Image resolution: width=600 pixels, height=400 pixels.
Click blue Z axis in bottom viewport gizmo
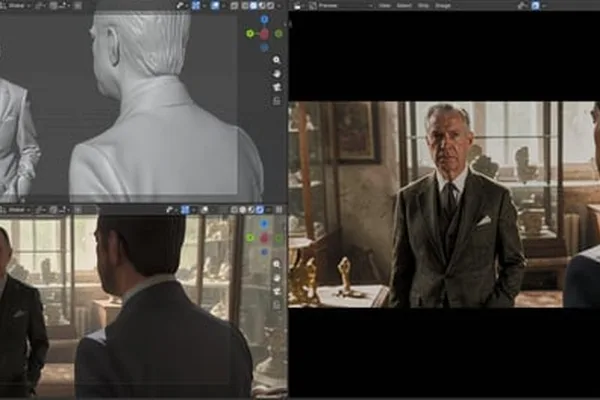click(264, 224)
